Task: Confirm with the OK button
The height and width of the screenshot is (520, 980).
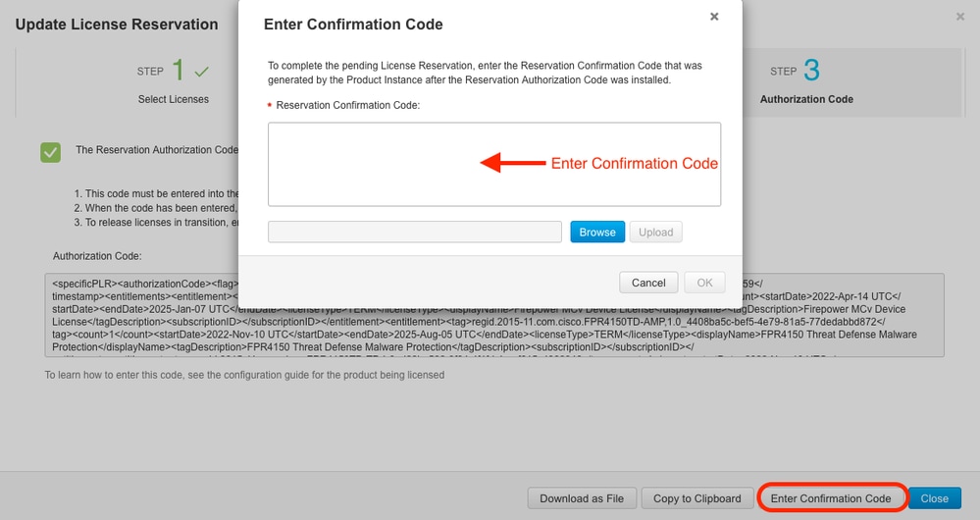Action: point(704,283)
